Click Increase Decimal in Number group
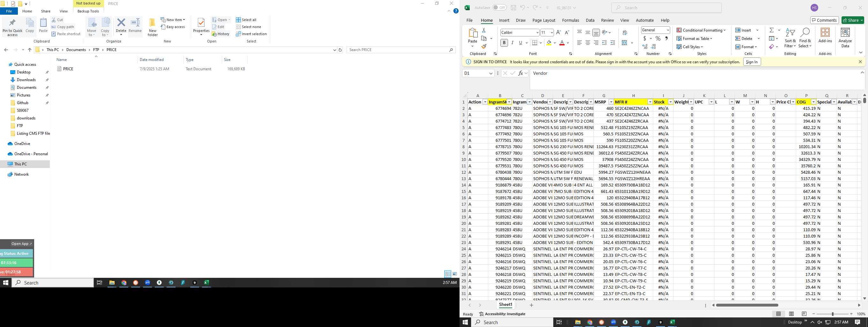Screen dimensions: 868x327 click(x=645, y=47)
